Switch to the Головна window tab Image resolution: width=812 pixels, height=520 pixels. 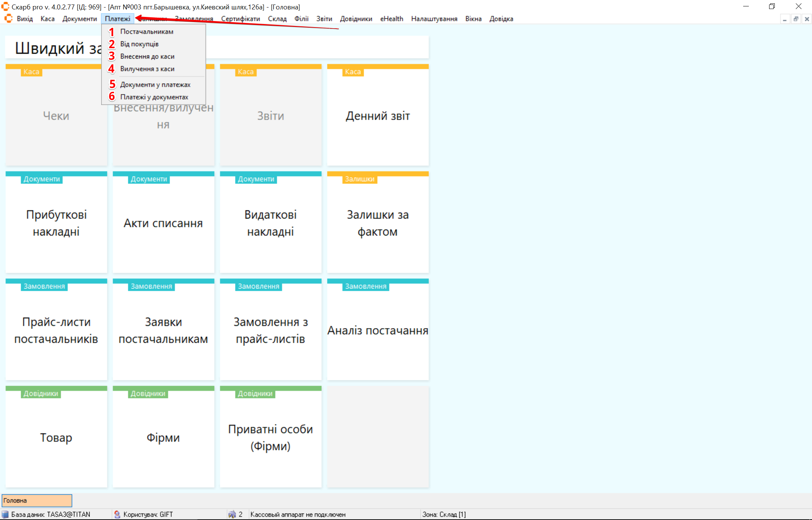tap(37, 500)
